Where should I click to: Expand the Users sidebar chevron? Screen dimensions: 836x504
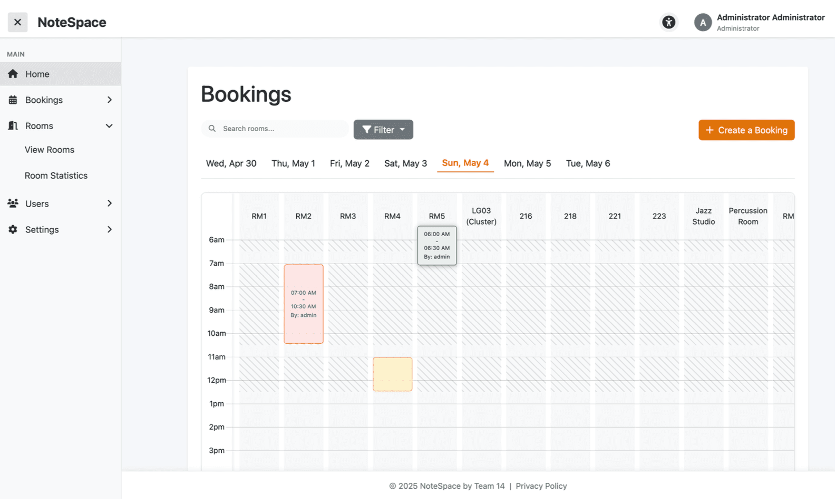[109, 203]
